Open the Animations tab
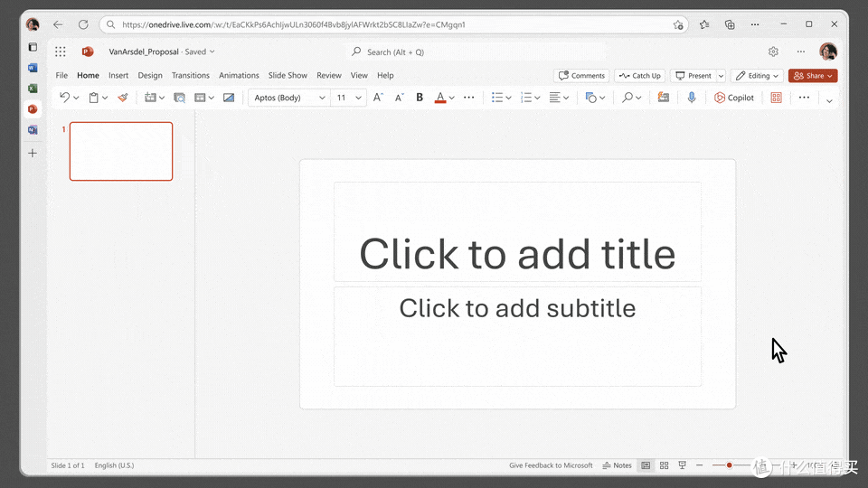Screen dimensions: 868x488 pos(239,75)
